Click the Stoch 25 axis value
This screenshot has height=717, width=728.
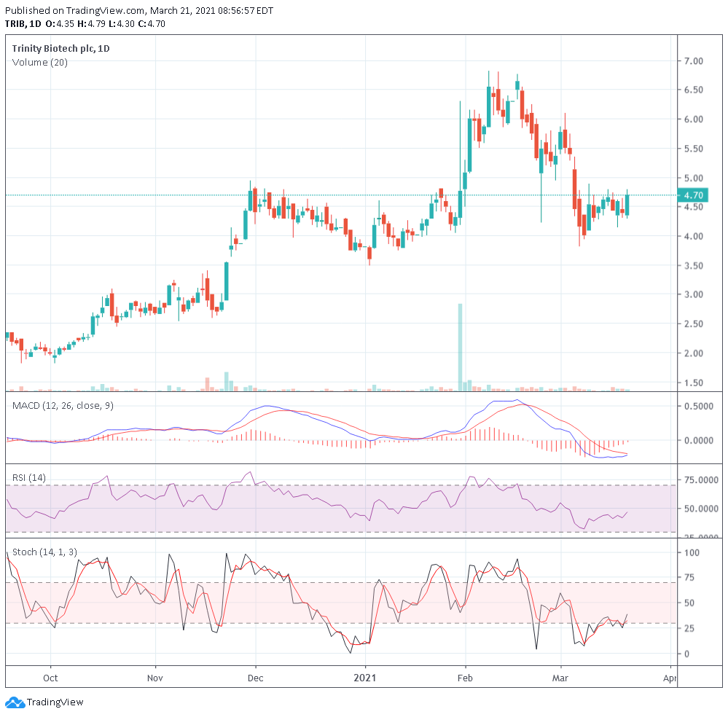click(689, 628)
